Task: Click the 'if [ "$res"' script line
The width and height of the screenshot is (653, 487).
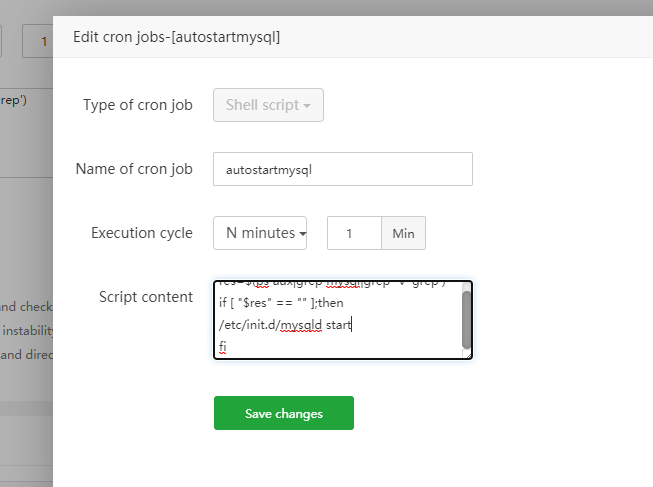Action: [280, 302]
